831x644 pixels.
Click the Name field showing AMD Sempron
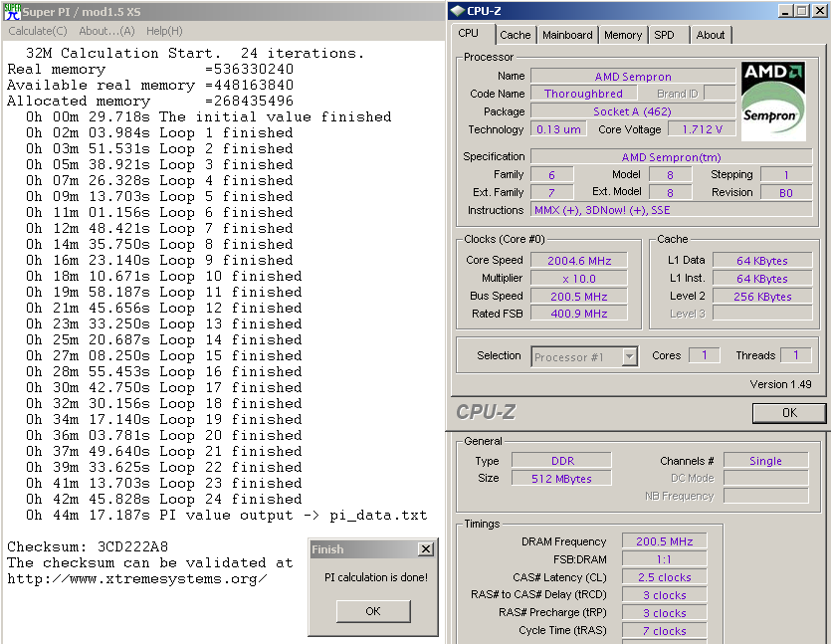(x=633, y=77)
